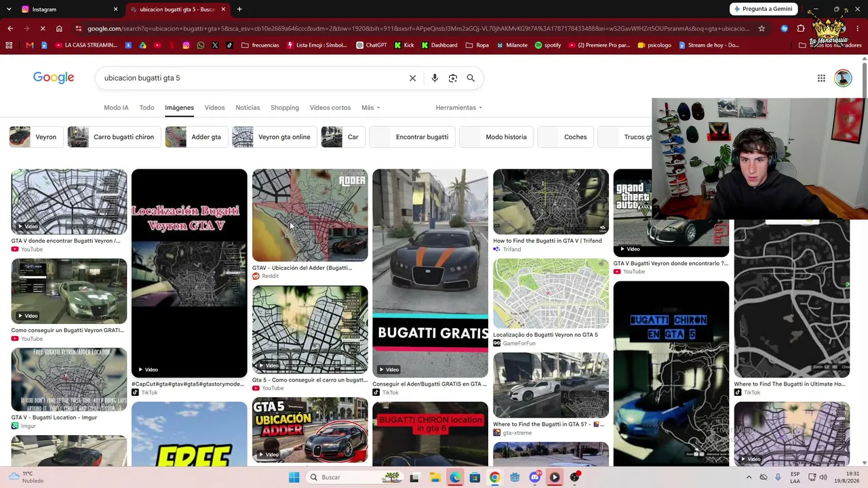This screenshot has height=488, width=868.
Task: Search by image with Google Lens
Action: coord(453,78)
